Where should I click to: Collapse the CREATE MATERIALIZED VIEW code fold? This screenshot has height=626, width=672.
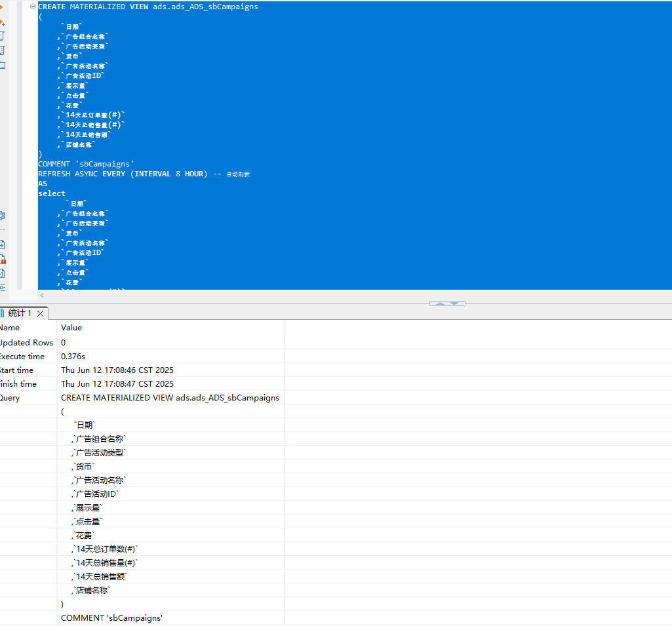[33, 7]
